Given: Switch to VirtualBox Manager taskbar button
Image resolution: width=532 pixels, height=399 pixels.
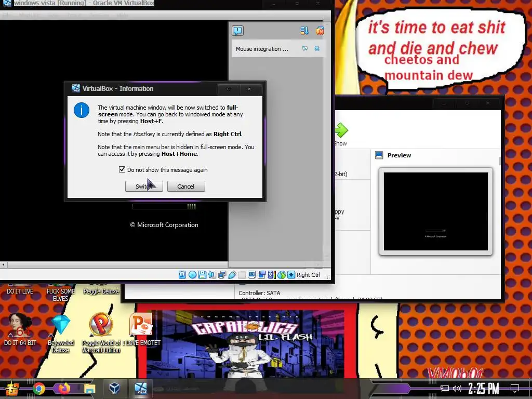Looking at the screenshot, I should pos(115,388).
